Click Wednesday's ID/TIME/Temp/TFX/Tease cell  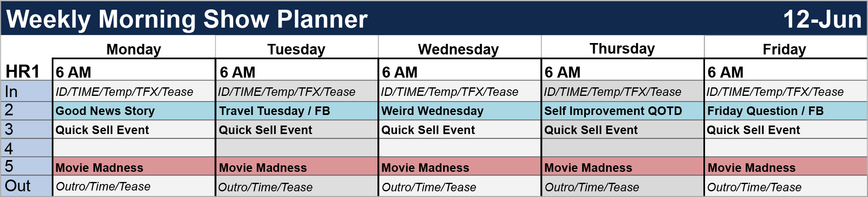click(460, 92)
